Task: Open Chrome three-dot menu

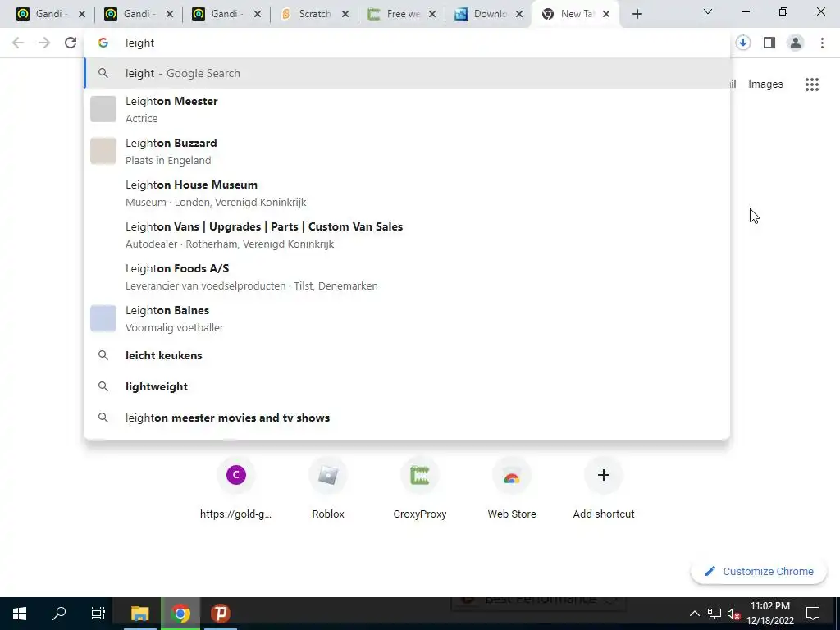Action: click(x=822, y=43)
